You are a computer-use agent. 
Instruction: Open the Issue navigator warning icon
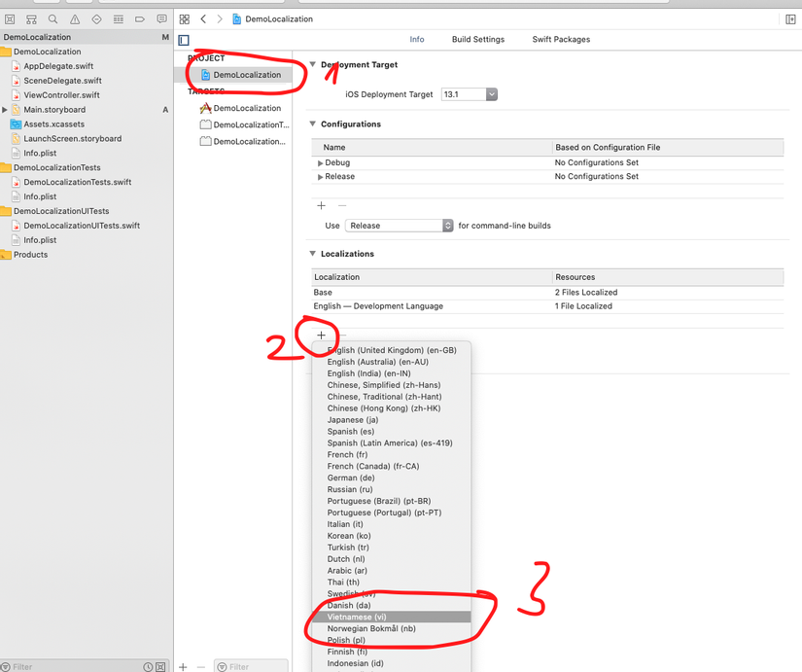[75, 19]
